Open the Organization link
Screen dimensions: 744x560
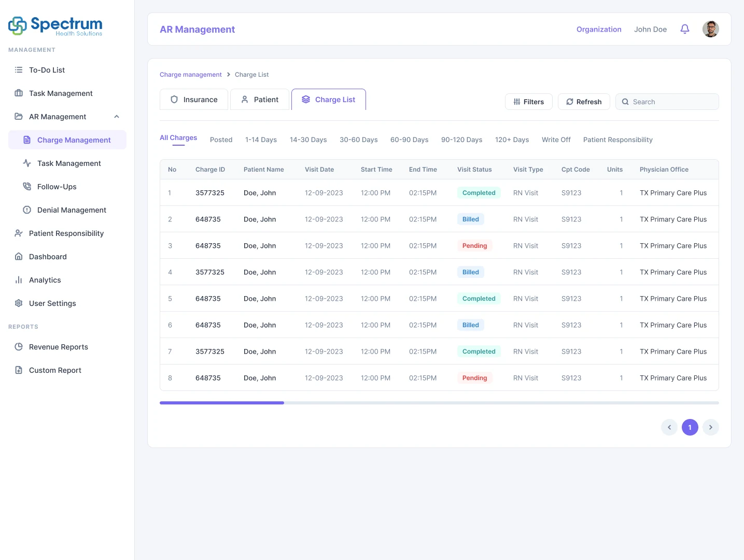point(599,30)
